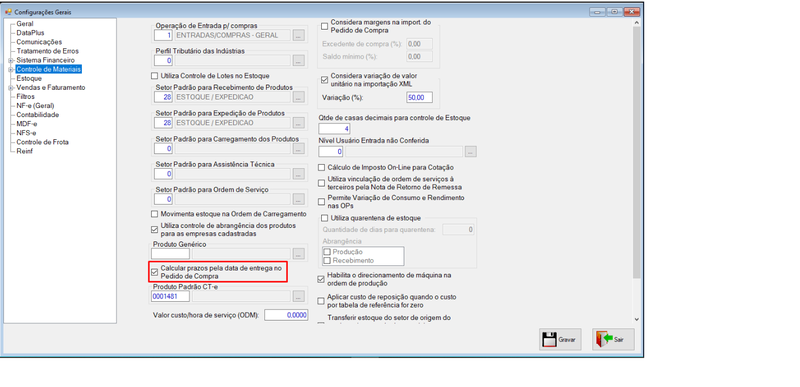Select NFS-e in the settings tree
Image resolution: width=800 pixels, height=387 pixels.
[26, 133]
